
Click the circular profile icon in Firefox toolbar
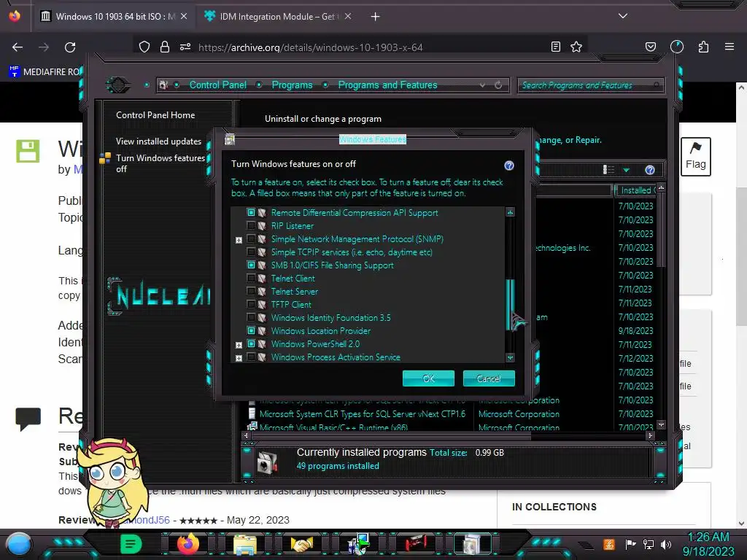pos(677,47)
